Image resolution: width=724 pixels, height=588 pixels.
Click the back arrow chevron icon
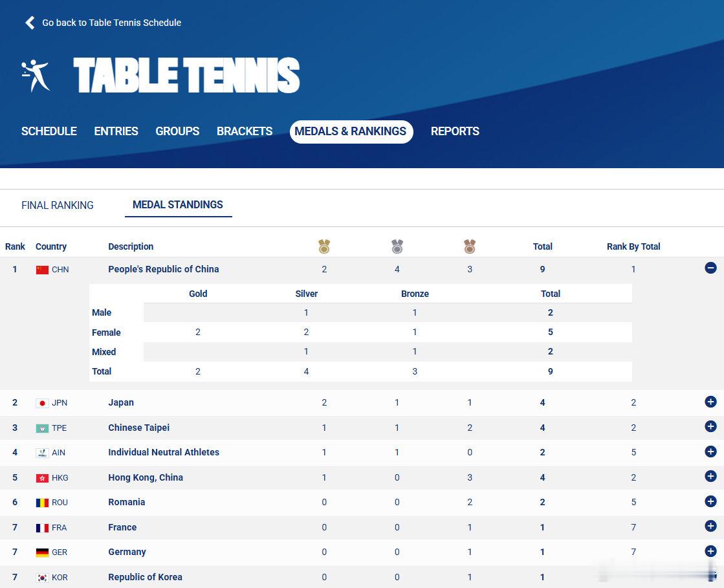pos(30,23)
